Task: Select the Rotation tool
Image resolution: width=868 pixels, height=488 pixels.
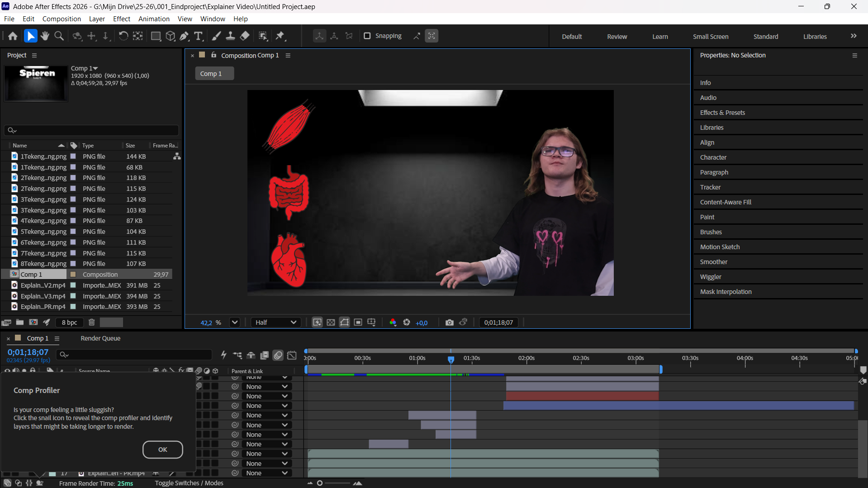Action: click(123, 36)
